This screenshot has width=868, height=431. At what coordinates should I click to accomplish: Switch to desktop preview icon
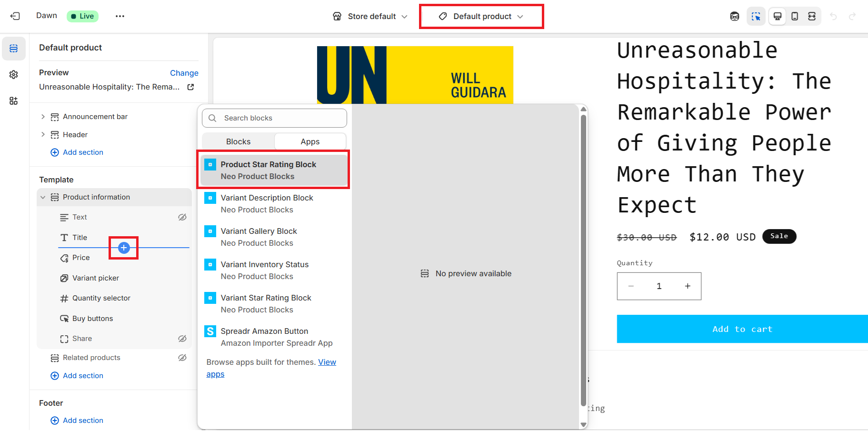coord(778,16)
